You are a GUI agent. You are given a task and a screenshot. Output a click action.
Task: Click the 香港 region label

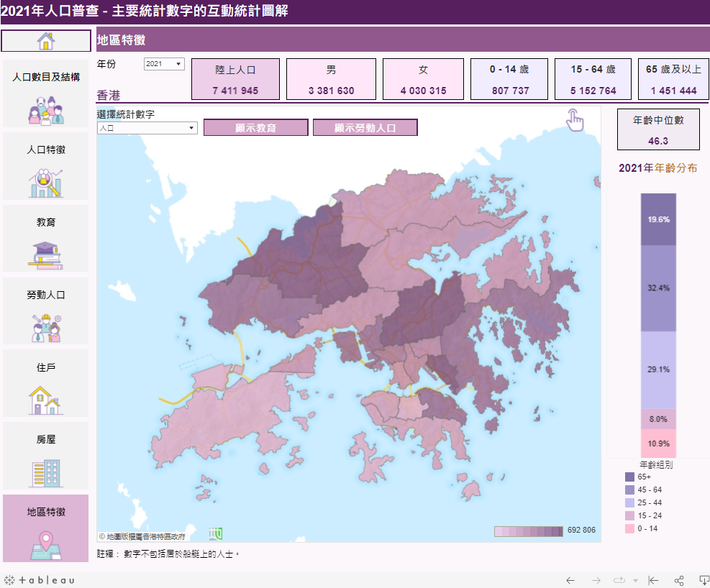[x=109, y=96]
